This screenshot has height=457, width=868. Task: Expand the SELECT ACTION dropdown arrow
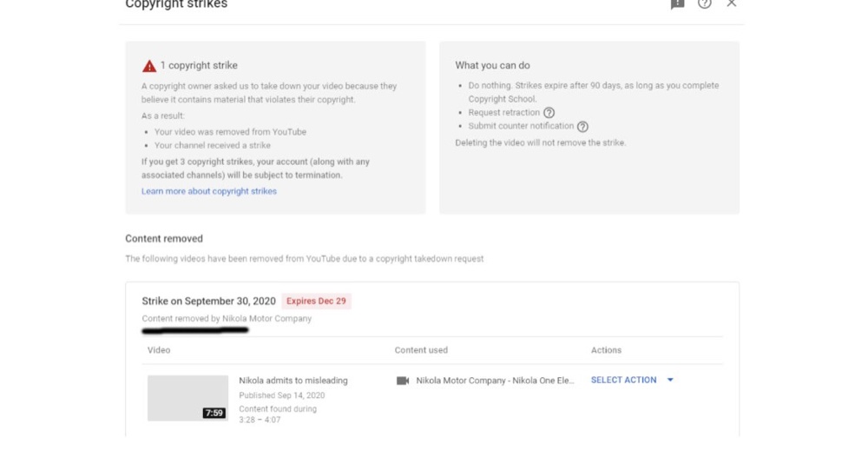click(670, 380)
